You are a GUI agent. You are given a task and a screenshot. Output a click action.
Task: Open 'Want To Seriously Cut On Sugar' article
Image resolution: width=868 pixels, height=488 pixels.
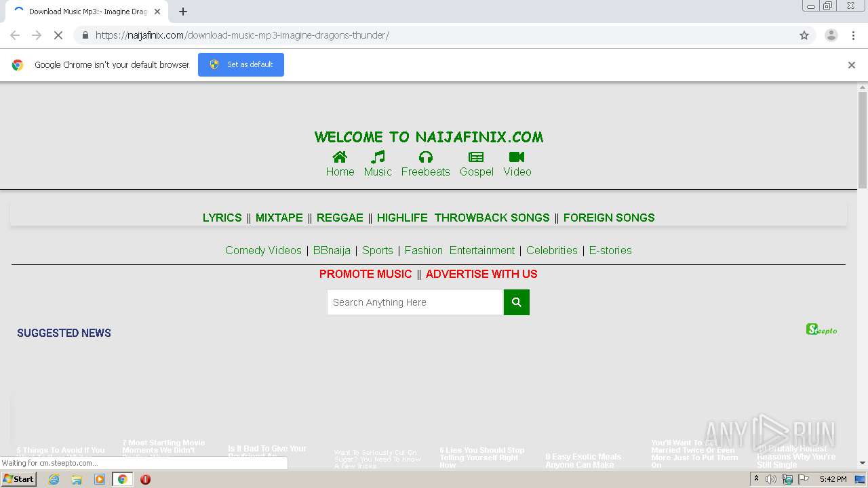[x=378, y=459]
